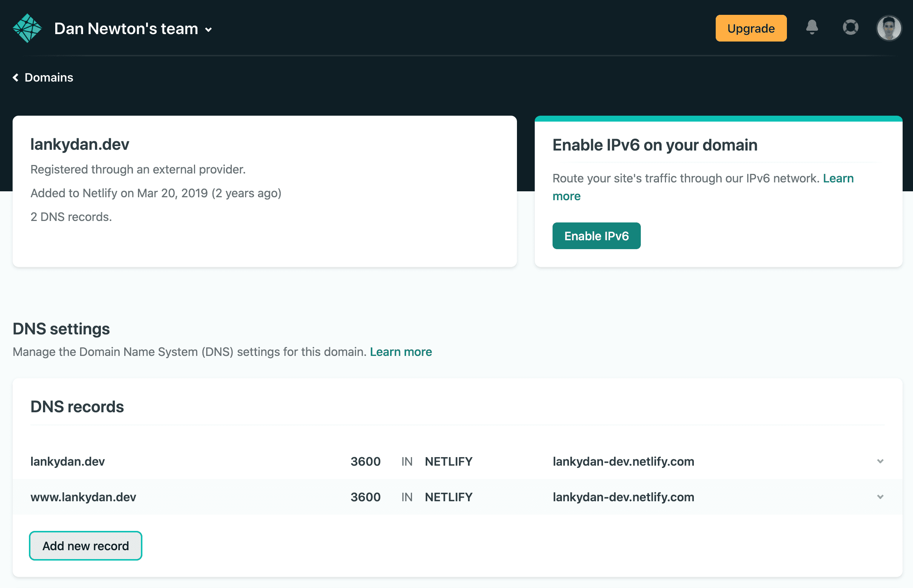Click the lankydan.dev domain heading
This screenshot has height=588, width=913.
pos(80,144)
